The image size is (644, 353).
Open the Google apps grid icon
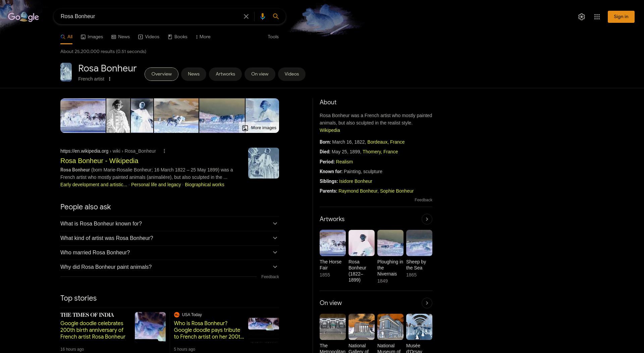(597, 17)
